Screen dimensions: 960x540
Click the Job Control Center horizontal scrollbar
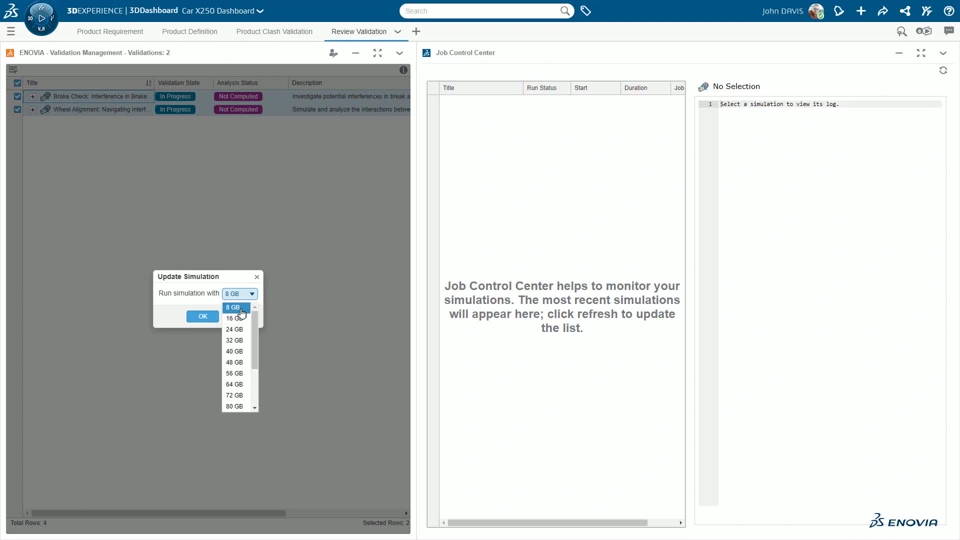tap(547, 523)
